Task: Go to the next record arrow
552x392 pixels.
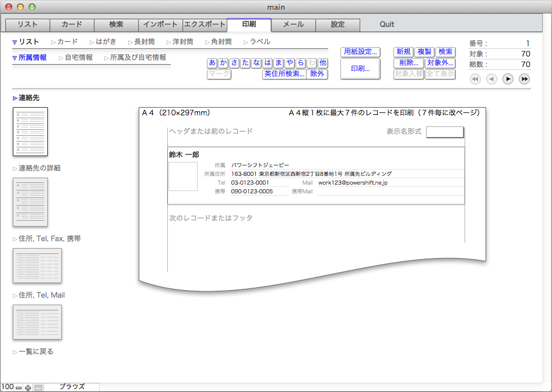Action: tap(508, 79)
